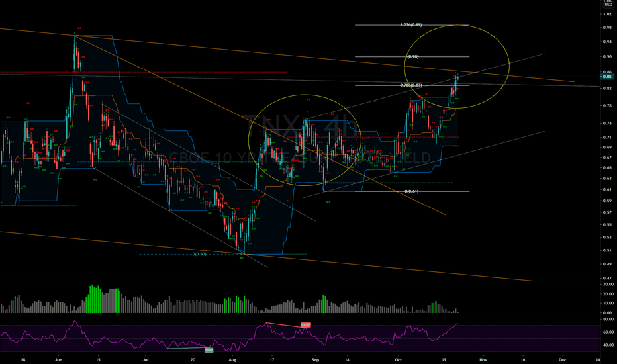Click the 20 date label on time axis
The height and width of the screenshot is (364, 617).
click(x=193, y=359)
